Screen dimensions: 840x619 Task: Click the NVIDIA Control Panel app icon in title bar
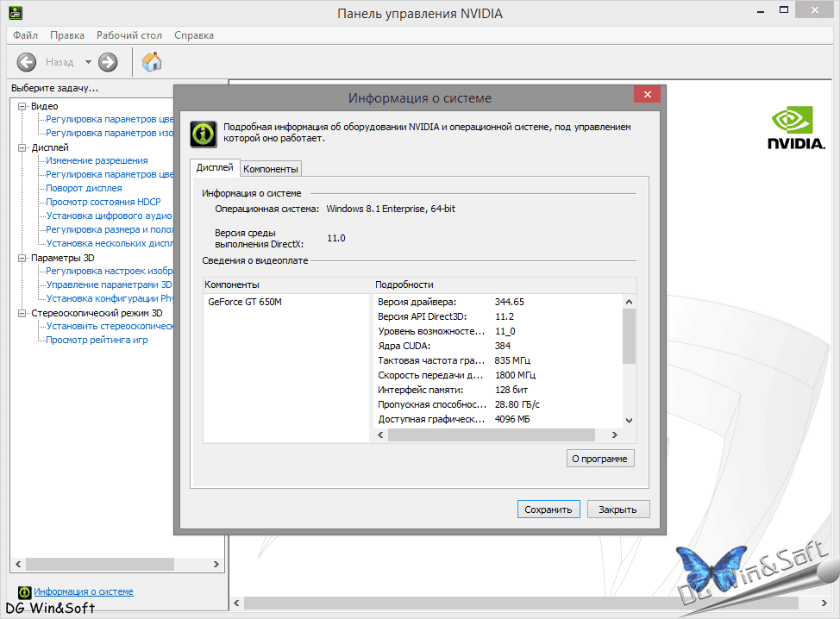tap(16, 12)
